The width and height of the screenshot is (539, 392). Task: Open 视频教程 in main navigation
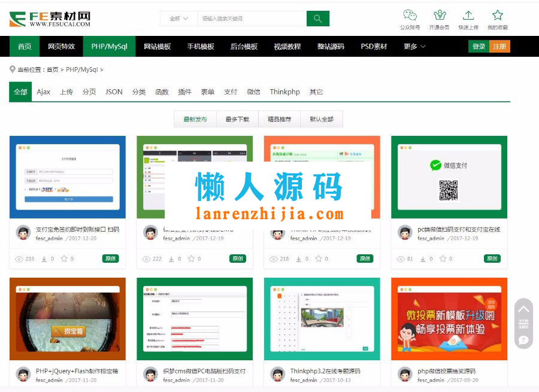pyautogui.click(x=287, y=46)
